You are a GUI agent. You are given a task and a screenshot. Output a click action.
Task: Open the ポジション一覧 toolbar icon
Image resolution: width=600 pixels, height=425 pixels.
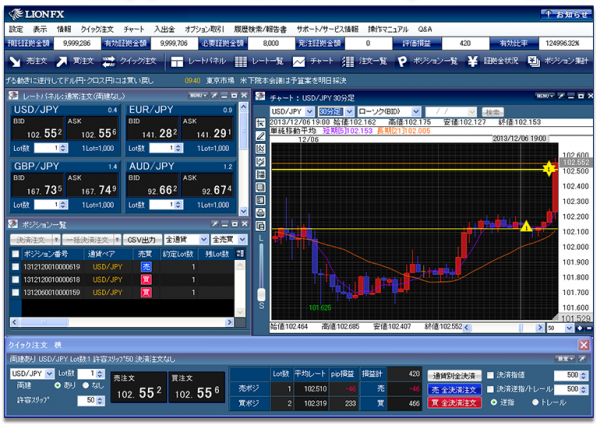point(401,62)
